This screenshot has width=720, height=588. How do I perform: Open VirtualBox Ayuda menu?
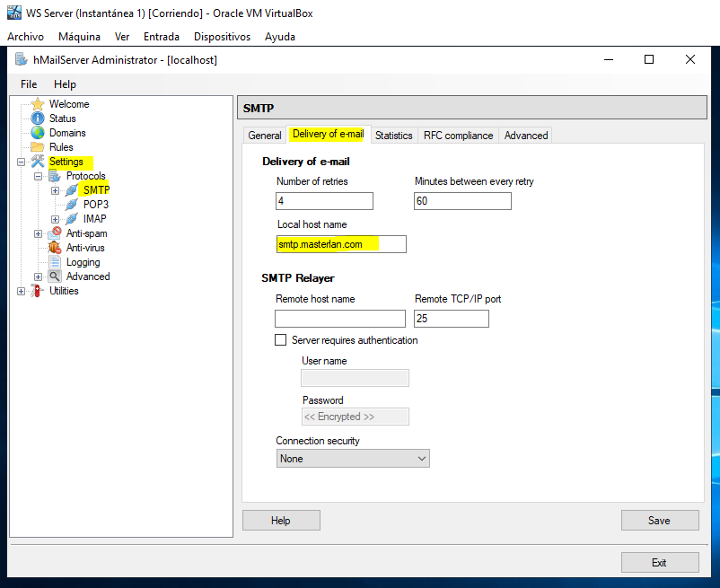(x=279, y=37)
